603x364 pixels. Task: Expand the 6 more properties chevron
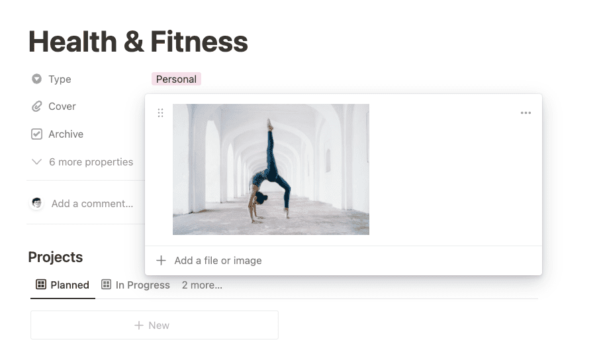click(37, 162)
